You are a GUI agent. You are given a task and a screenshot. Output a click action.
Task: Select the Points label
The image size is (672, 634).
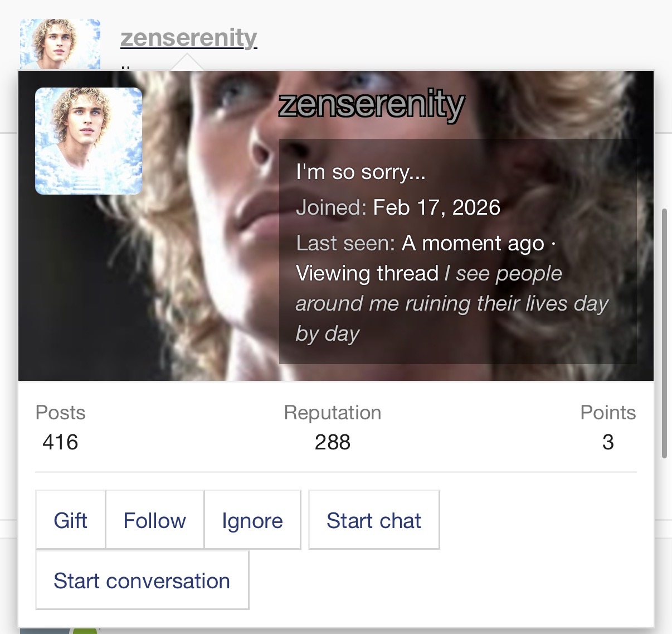tap(608, 413)
